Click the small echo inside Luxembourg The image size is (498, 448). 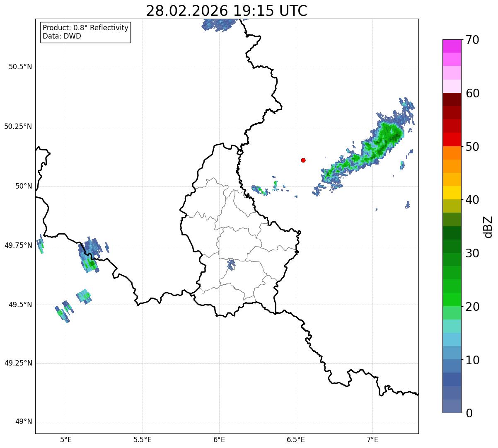click(231, 264)
